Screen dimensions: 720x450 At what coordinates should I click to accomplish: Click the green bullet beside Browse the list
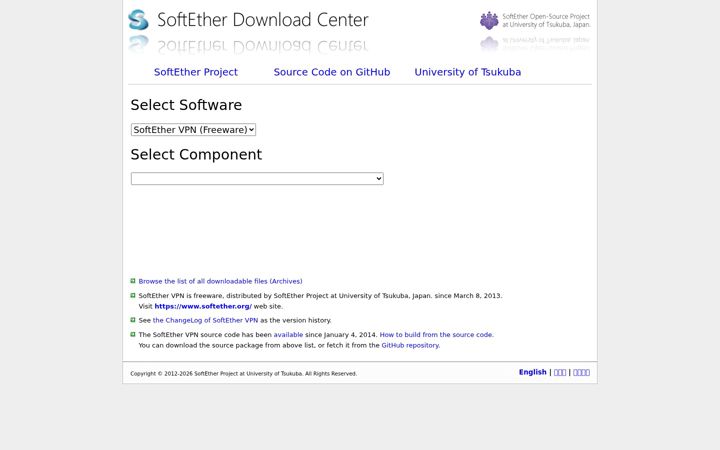click(x=133, y=281)
